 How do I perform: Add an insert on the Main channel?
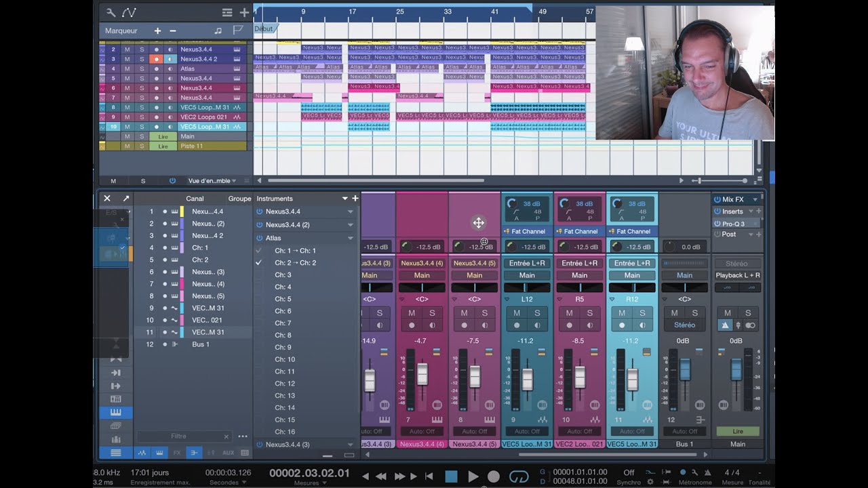pos(758,211)
